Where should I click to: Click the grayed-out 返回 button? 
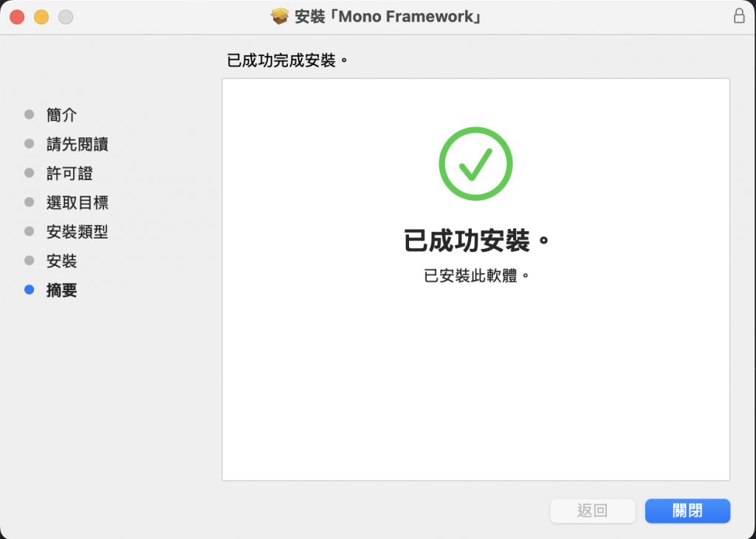tap(593, 510)
